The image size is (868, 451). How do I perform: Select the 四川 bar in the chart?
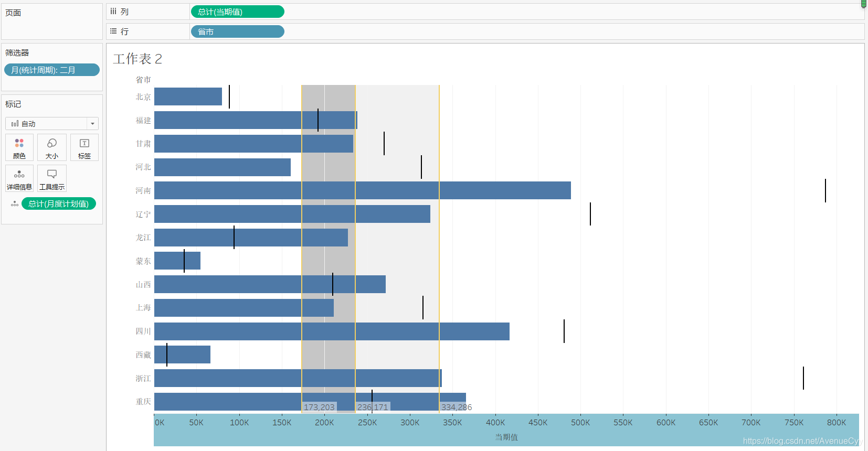click(332, 331)
